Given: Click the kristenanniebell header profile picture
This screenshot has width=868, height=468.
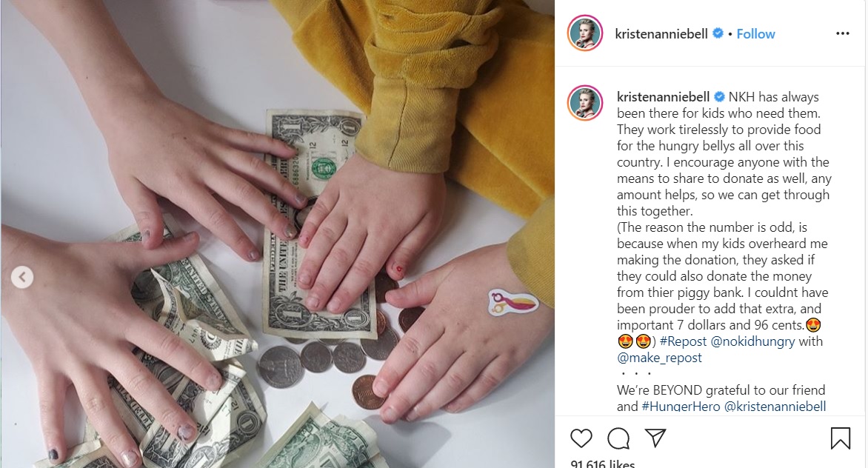Looking at the screenshot, I should 585,33.
